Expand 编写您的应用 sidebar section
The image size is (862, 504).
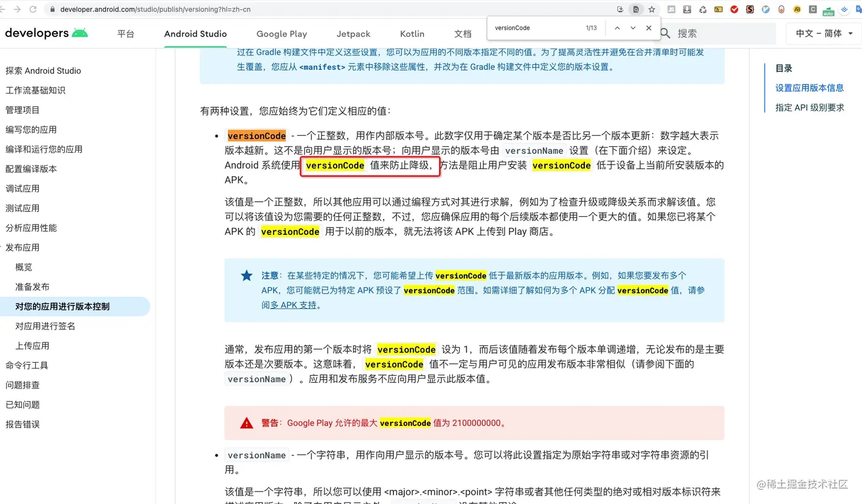point(31,129)
